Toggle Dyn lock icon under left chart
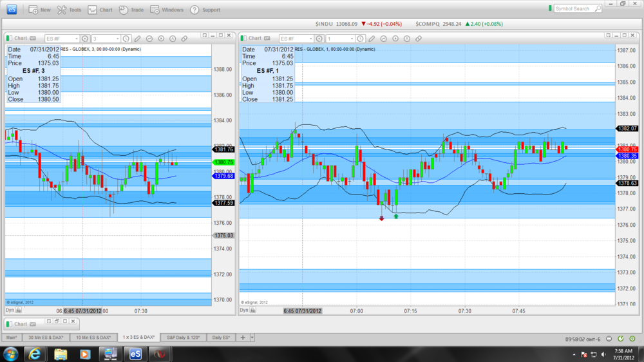The height and width of the screenshot is (362, 644). point(19,310)
